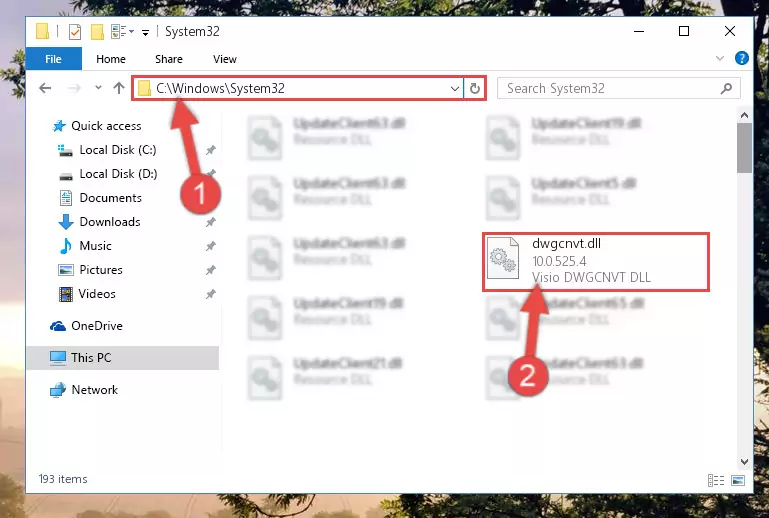Open the Customize Quick Access Toolbar arrow
This screenshot has width=769, height=518.
coord(145,33)
